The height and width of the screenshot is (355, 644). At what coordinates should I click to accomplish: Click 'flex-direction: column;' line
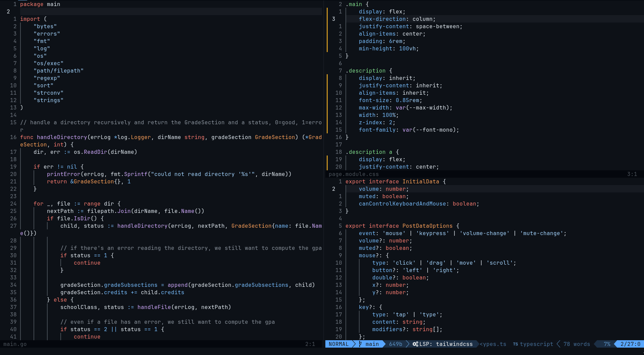[x=397, y=19]
